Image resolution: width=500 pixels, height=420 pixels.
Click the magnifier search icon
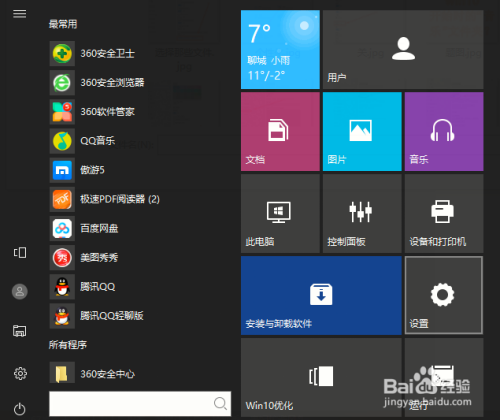220,404
